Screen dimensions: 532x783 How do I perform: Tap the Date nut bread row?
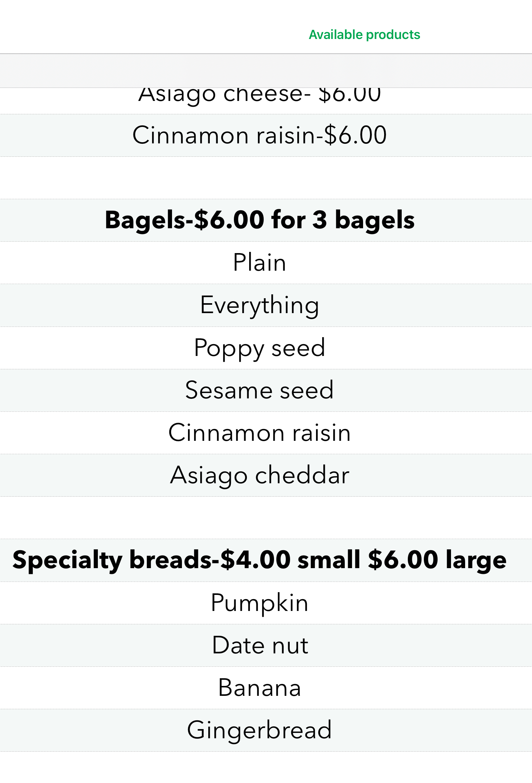pos(260,645)
